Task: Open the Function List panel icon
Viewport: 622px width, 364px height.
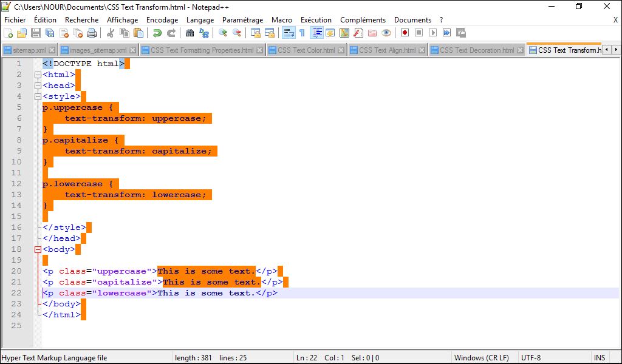Action: 358,33
